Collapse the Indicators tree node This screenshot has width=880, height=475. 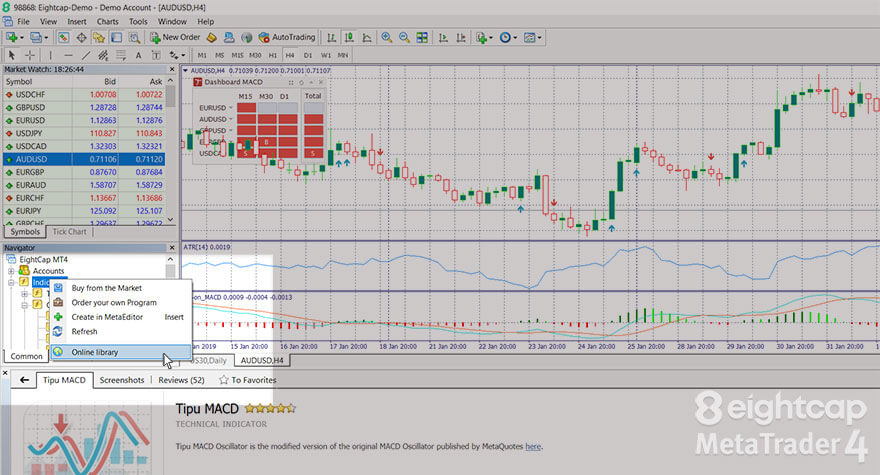11,282
